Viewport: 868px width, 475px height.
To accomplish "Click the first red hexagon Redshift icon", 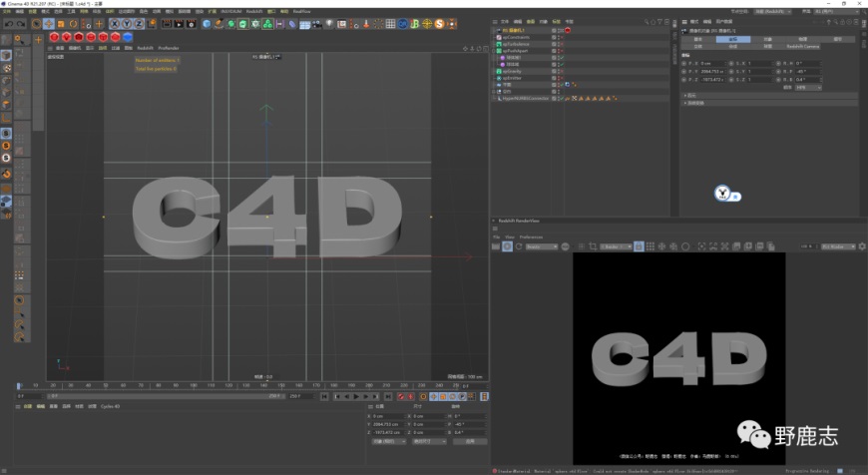I will (x=54, y=37).
